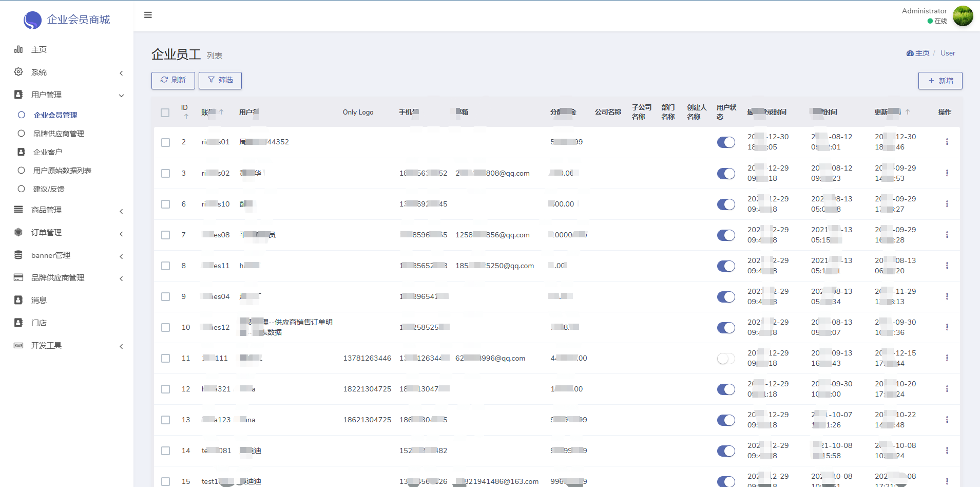Click the 系统 gear icon in sidebar
Screen dimensions: 980x487
(x=18, y=72)
